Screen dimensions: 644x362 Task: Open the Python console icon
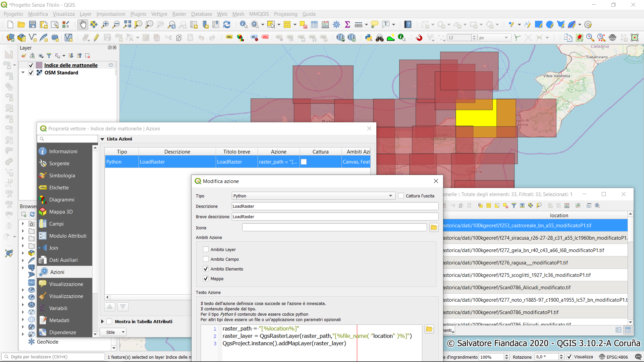coord(369,38)
